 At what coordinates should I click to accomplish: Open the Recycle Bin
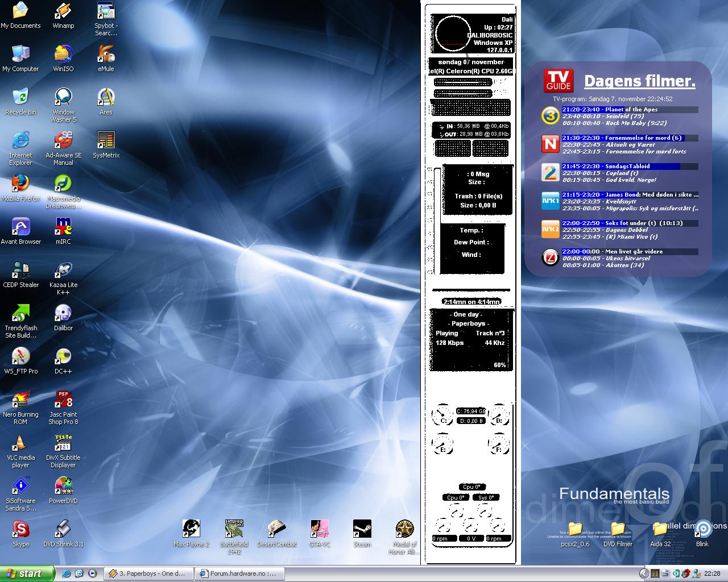20,102
